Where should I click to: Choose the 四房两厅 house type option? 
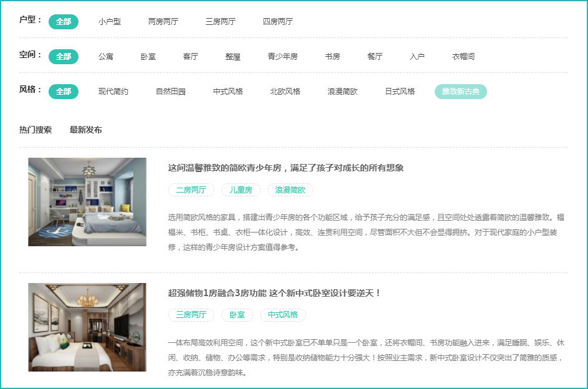[x=277, y=21]
